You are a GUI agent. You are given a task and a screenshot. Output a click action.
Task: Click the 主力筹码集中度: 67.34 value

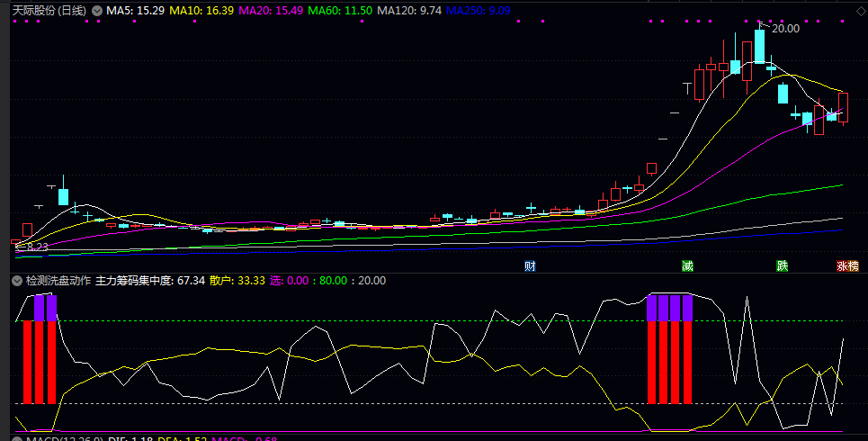pos(150,281)
